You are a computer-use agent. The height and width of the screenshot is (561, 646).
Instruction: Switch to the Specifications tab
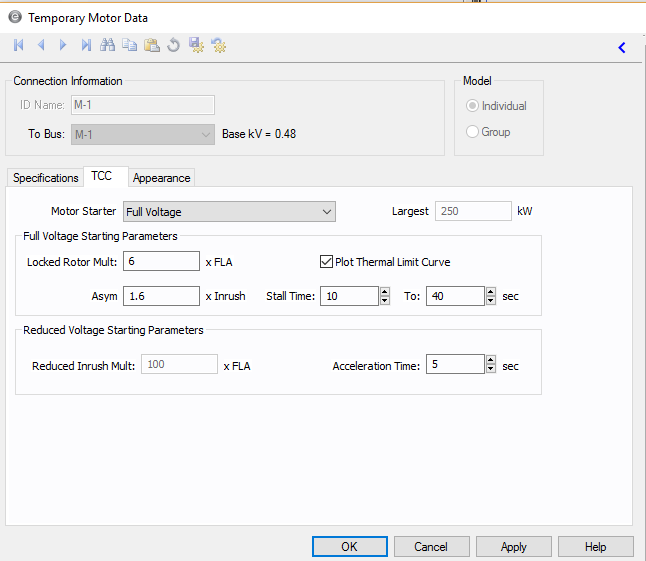[46, 178]
